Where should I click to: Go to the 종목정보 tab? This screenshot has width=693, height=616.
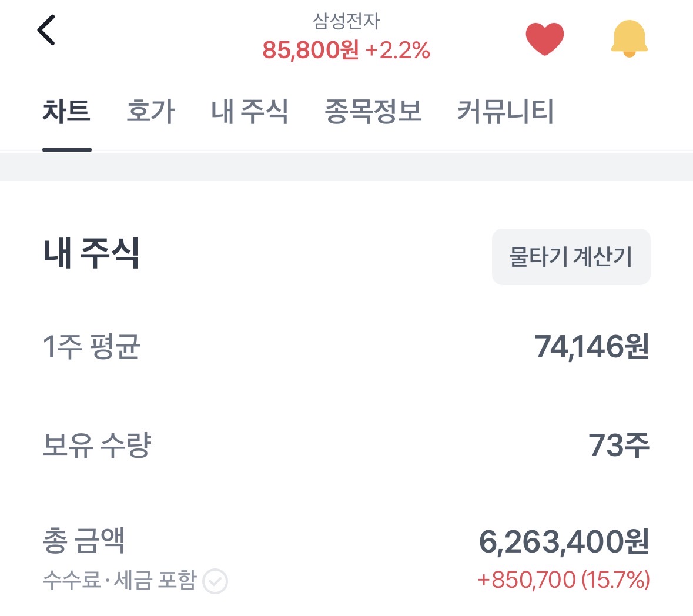tap(373, 111)
